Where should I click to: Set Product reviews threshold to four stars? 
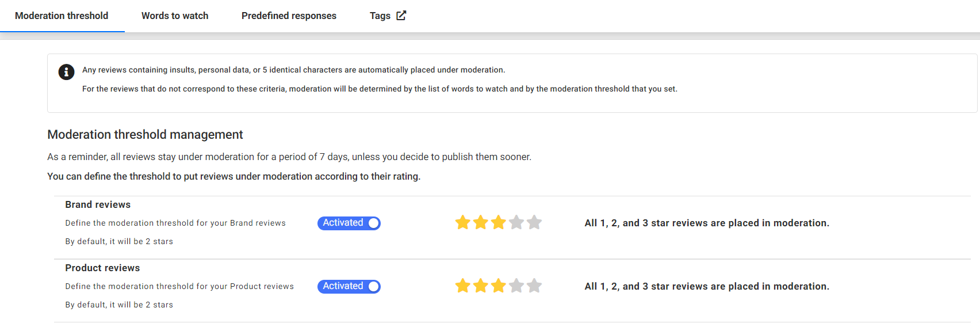[516, 286]
